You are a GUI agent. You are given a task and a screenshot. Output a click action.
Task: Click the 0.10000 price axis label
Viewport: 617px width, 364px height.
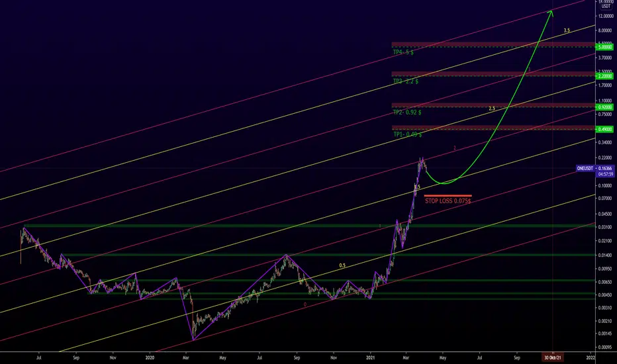(606, 186)
